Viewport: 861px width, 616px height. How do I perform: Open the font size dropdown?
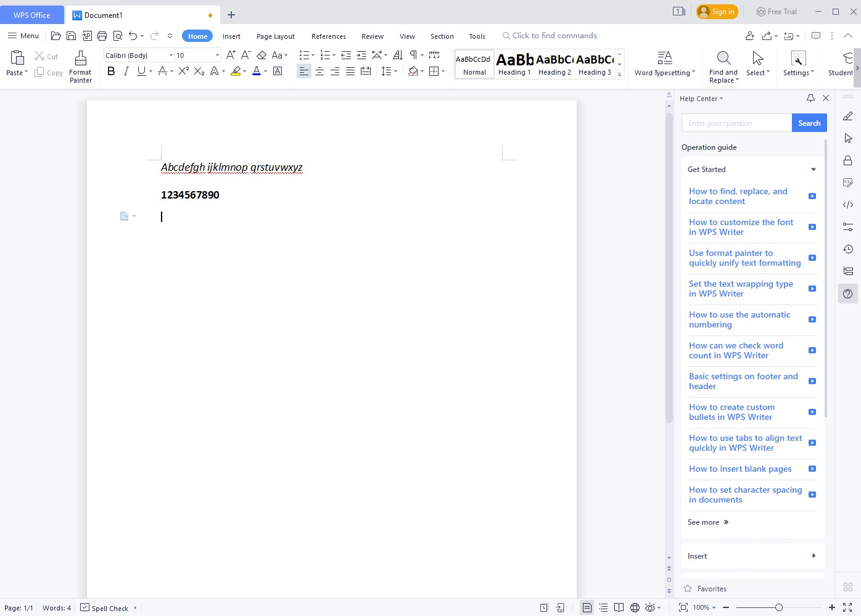217,55
